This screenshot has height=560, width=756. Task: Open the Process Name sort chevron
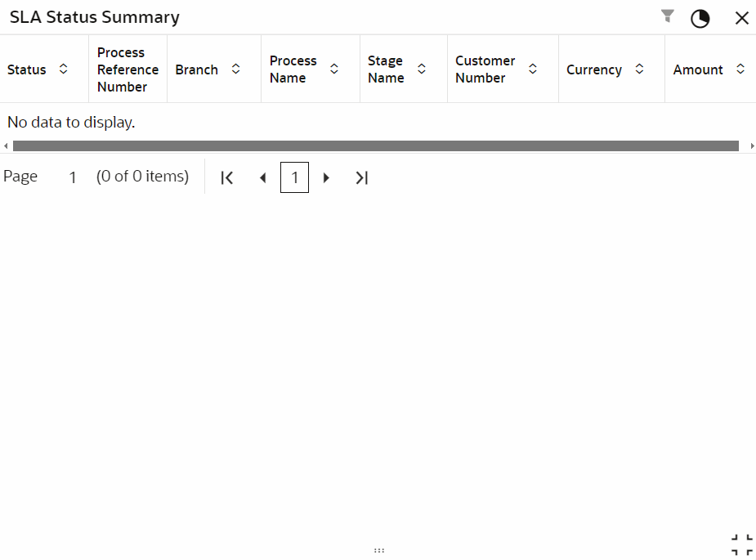click(x=333, y=69)
